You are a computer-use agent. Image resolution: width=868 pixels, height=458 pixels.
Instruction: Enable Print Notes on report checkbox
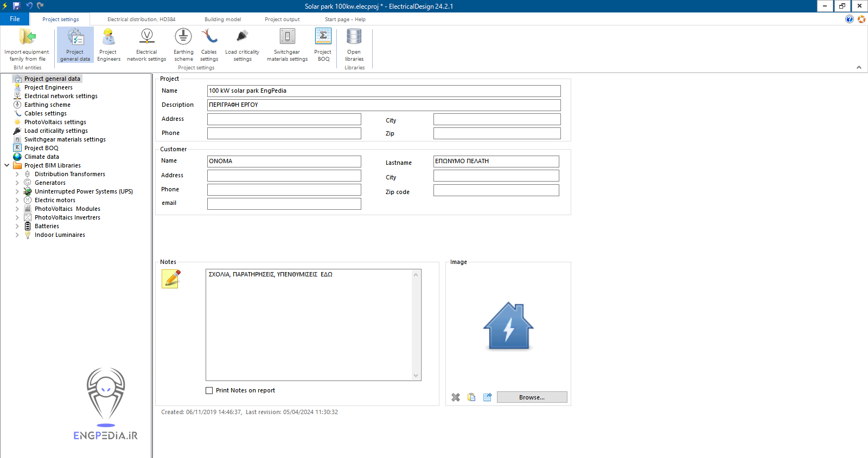(209, 390)
